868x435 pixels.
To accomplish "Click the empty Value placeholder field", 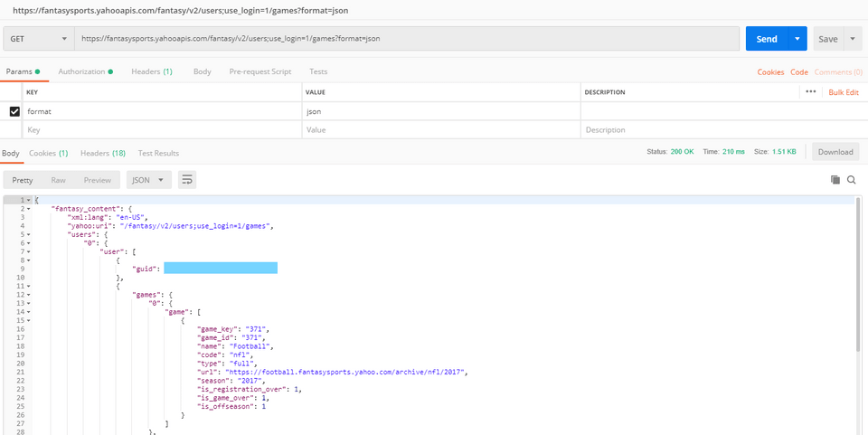I will pyautogui.click(x=441, y=129).
